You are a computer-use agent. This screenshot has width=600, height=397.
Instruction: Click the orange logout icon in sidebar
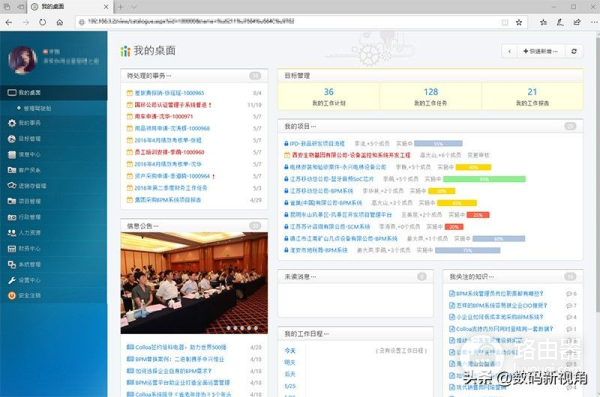pyautogui.click(x=12, y=295)
